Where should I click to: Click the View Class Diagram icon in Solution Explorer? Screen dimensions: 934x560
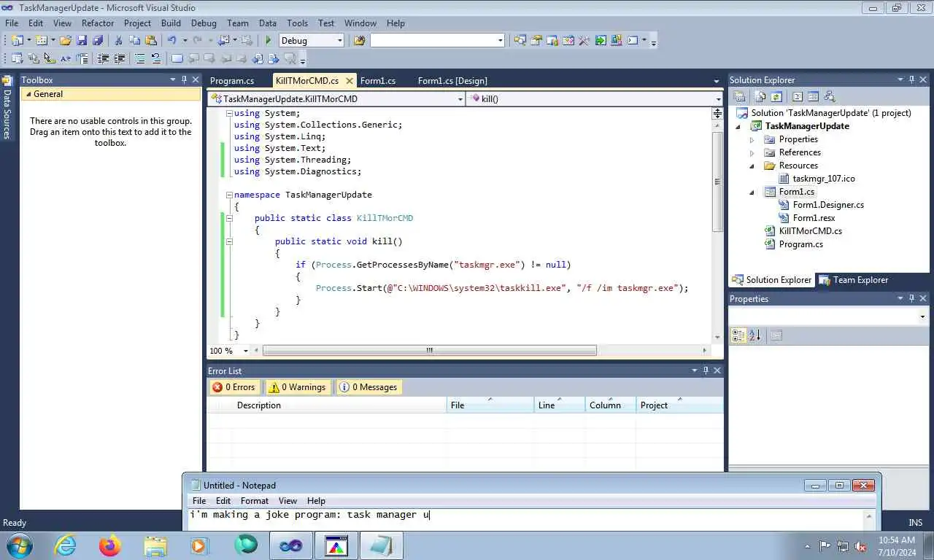tap(829, 96)
